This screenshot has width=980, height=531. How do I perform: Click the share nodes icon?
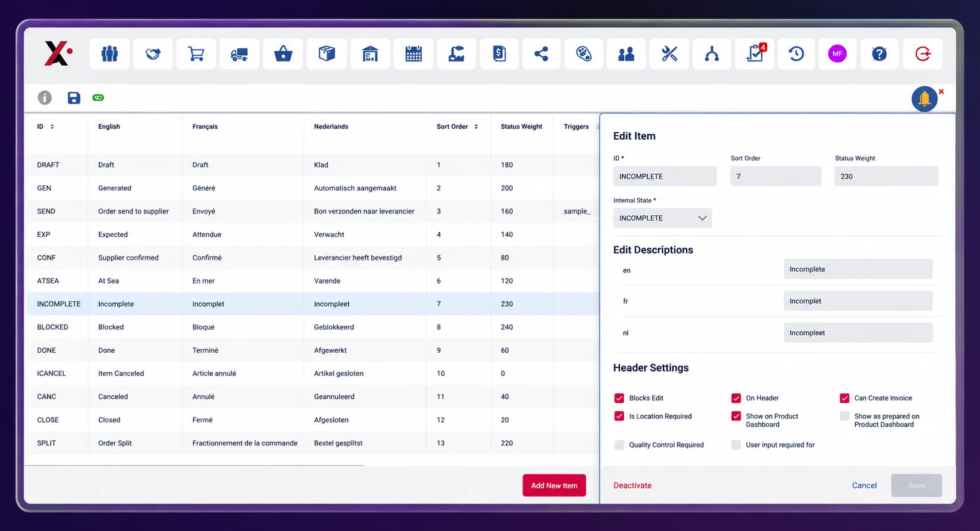click(x=541, y=54)
